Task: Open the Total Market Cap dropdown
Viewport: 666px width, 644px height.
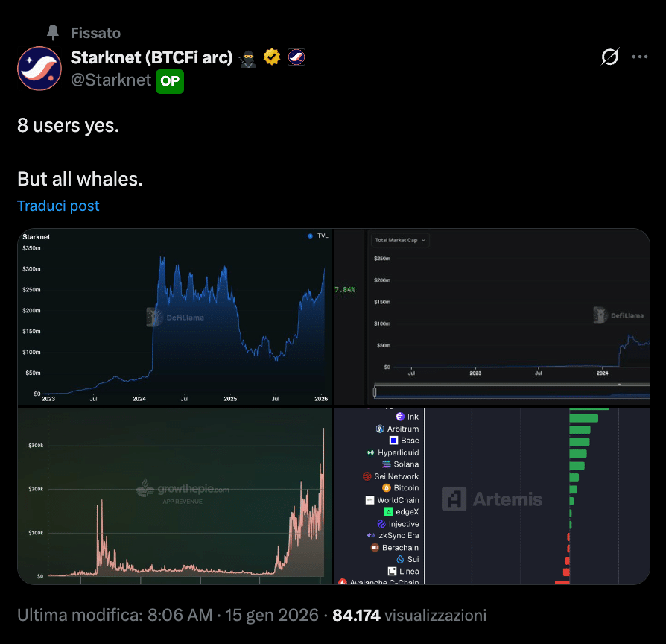Action: click(x=400, y=240)
